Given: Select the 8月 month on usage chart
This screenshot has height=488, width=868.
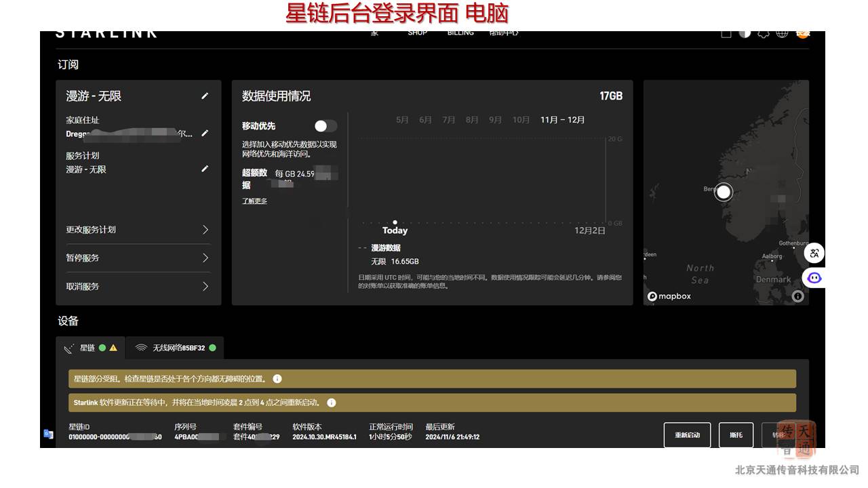Looking at the screenshot, I should click(472, 120).
